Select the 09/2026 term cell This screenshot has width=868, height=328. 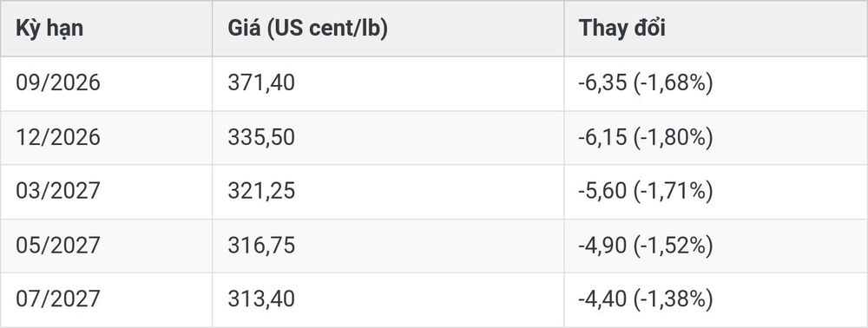coord(106,83)
